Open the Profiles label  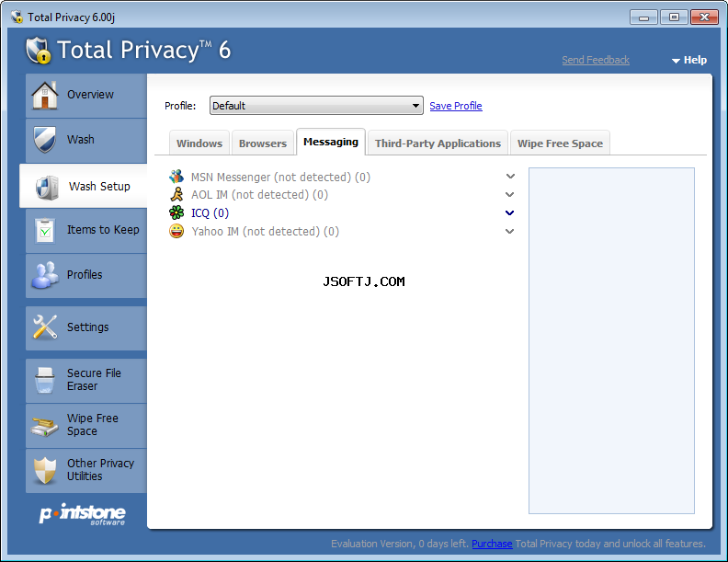coord(85,274)
